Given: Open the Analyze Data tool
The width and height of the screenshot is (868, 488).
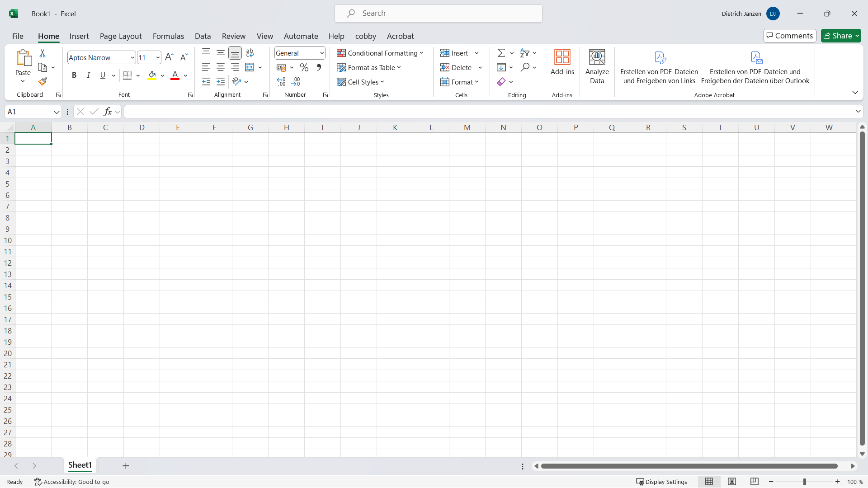Looking at the screenshot, I should point(597,67).
